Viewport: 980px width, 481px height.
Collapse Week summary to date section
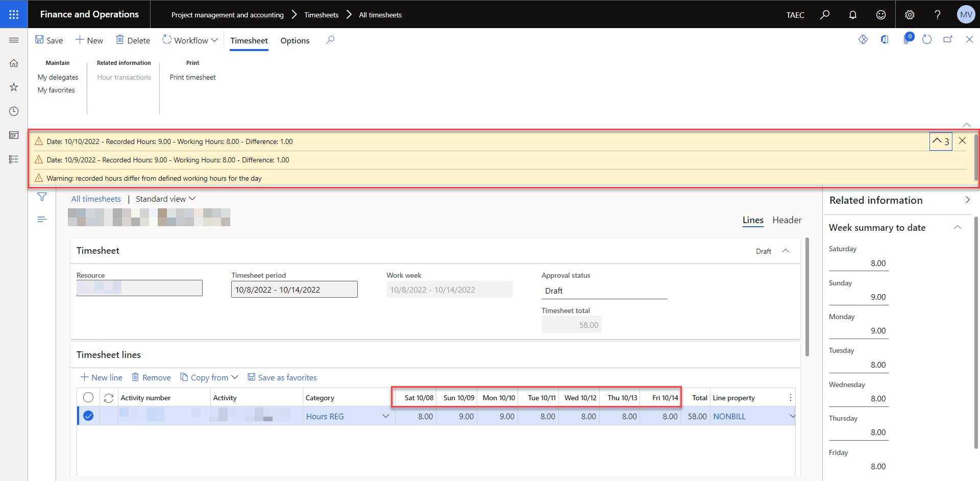[x=958, y=228]
